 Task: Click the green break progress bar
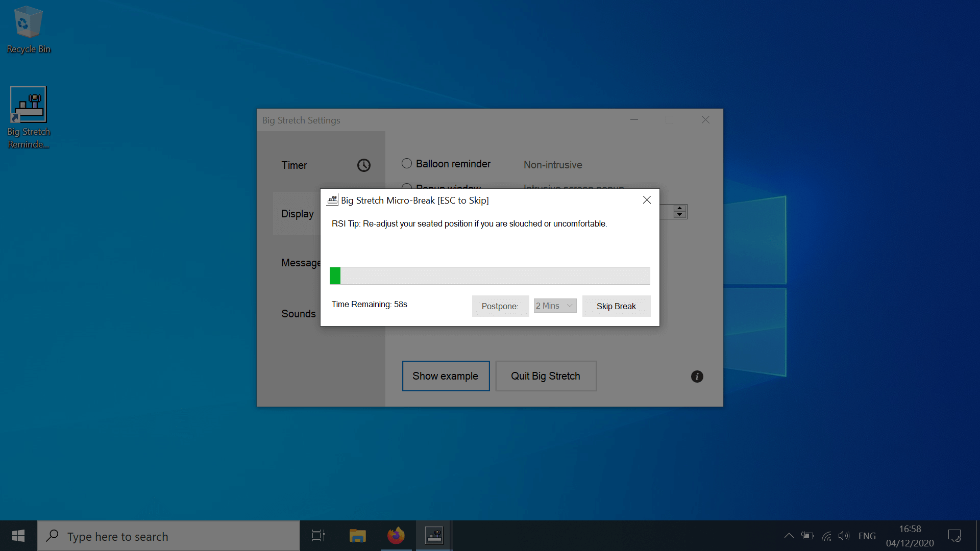tap(335, 275)
